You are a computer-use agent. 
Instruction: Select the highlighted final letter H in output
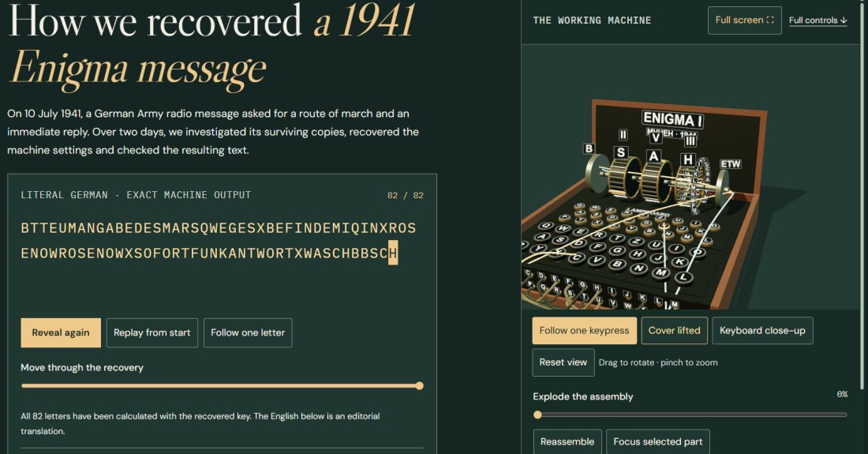click(x=393, y=253)
